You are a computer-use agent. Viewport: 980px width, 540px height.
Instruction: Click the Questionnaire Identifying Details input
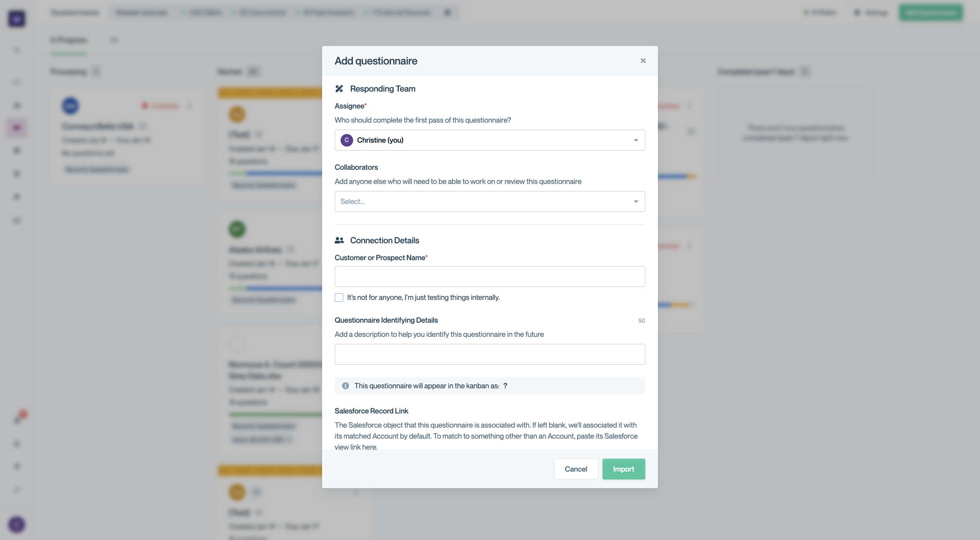coord(490,354)
